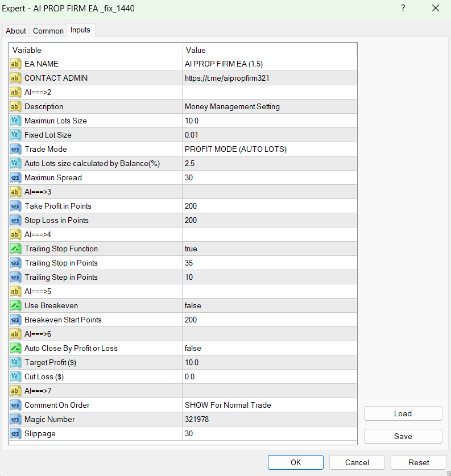The width and height of the screenshot is (451, 476).
Task: Switch to the Common tab
Action: (x=48, y=31)
